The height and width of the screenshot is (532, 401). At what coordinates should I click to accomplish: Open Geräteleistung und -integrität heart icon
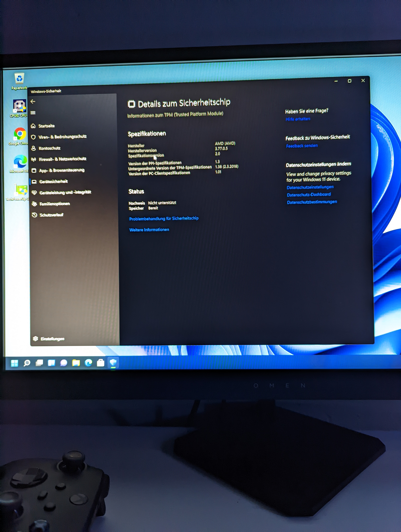pyautogui.click(x=34, y=193)
